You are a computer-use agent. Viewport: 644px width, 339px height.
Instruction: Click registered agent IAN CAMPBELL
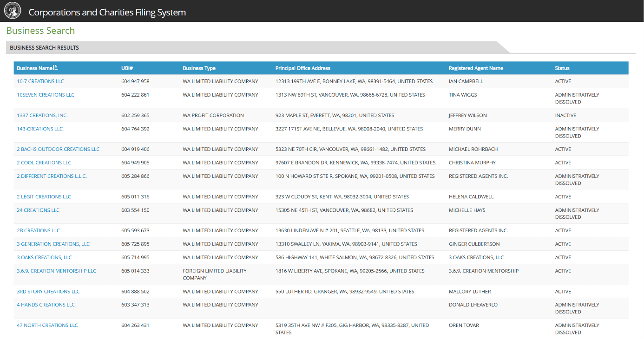coord(466,81)
